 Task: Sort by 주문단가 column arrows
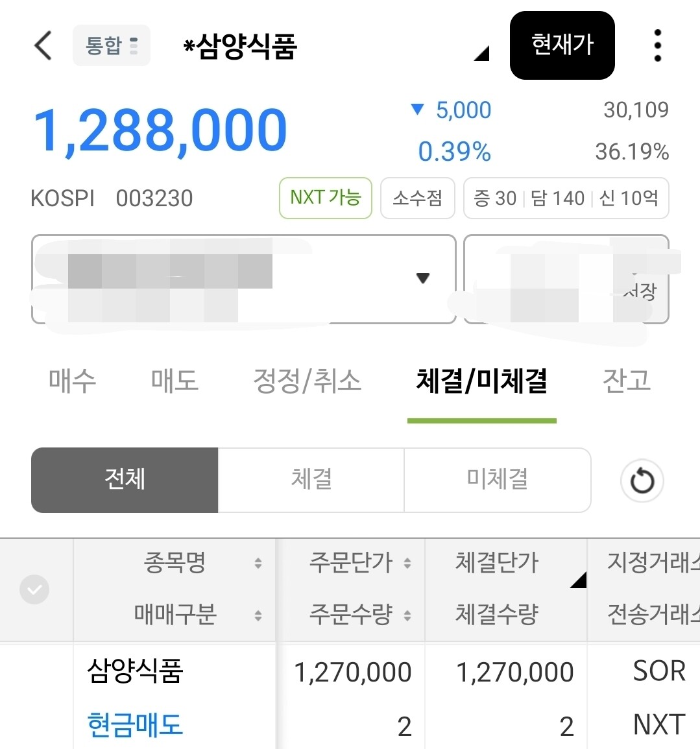407,563
